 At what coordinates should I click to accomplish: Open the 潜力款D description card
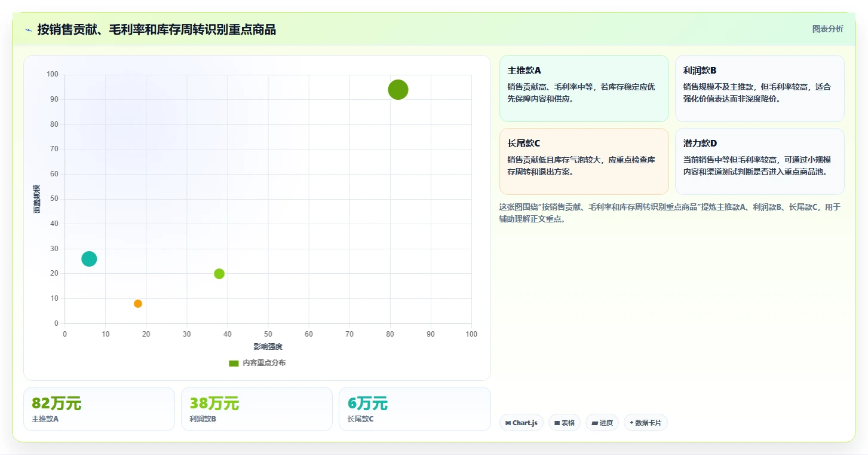(x=760, y=161)
